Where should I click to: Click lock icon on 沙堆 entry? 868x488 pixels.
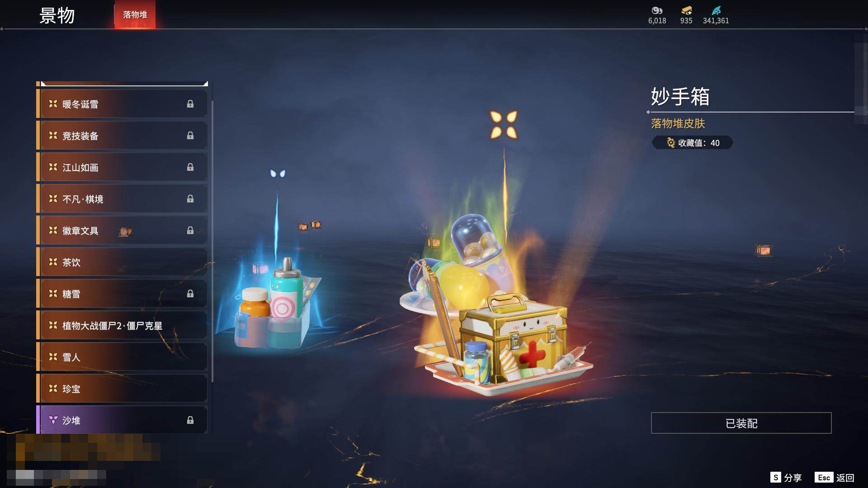tap(190, 420)
